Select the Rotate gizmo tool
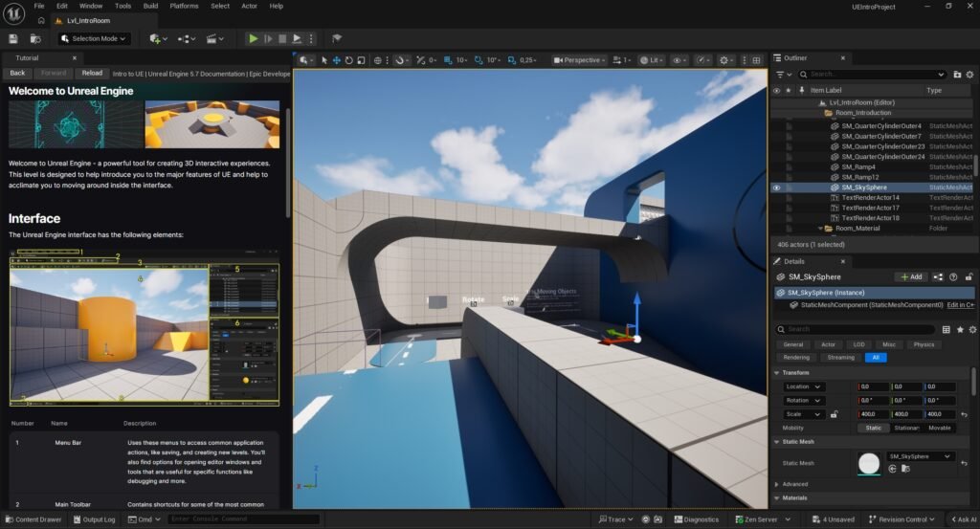This screenshot has height=529, width=980. click(348, 60)
